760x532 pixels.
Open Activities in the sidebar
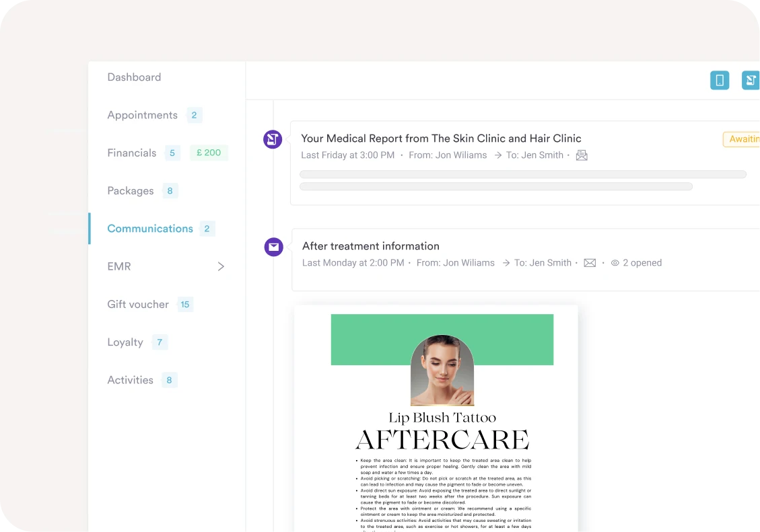[130, 380]
